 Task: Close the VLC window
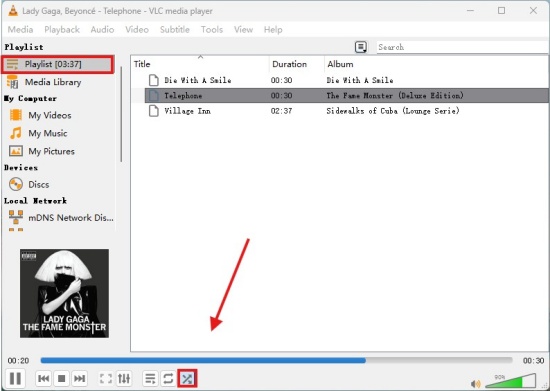(x=533, y=11)
